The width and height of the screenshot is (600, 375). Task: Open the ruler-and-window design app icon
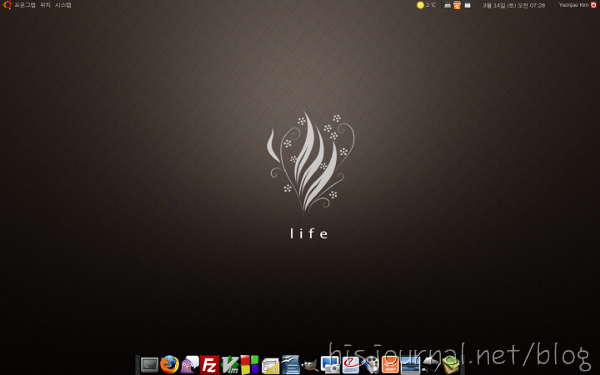[x=270, y=365]
